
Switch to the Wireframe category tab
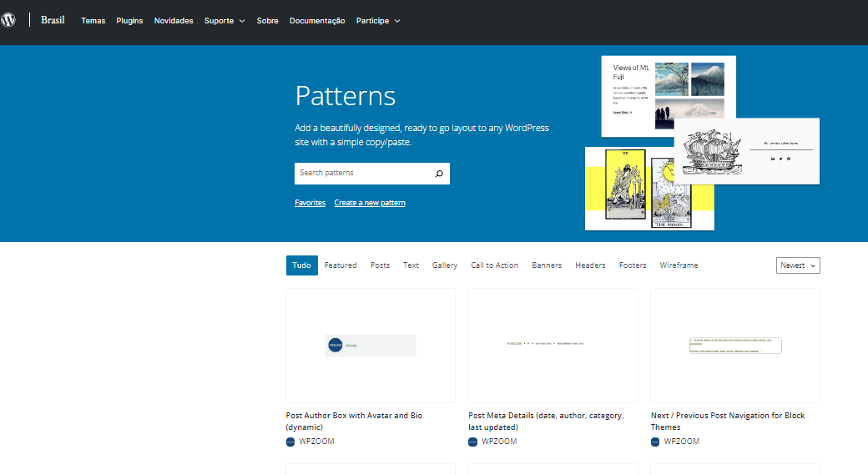point(679,265)
